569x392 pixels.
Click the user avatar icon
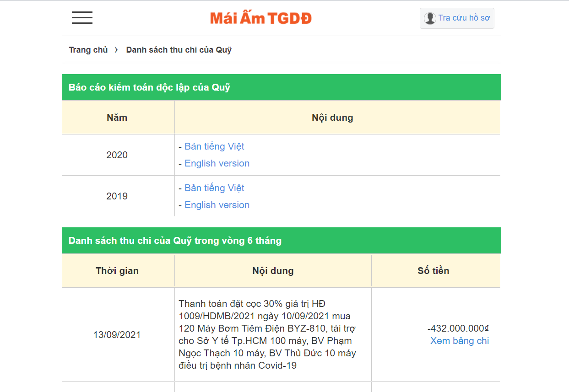pos(429,18)
